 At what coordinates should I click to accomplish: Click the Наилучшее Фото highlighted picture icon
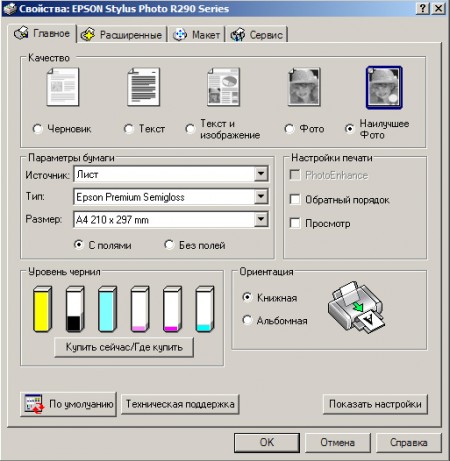[x=384, y=88]
